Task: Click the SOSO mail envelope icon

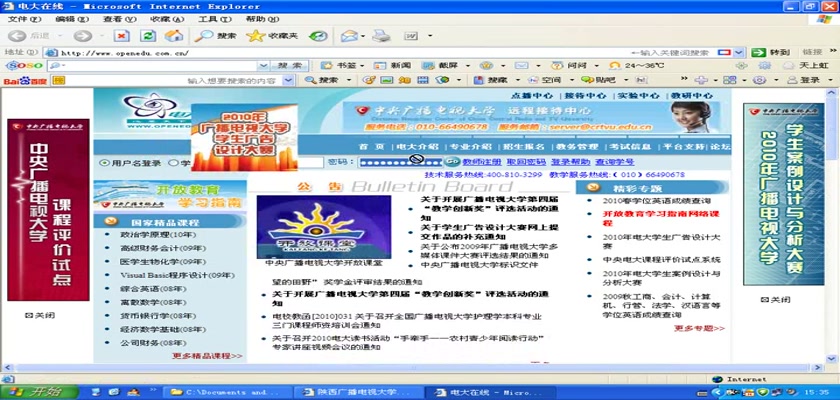Action: [x=521, y=65]
